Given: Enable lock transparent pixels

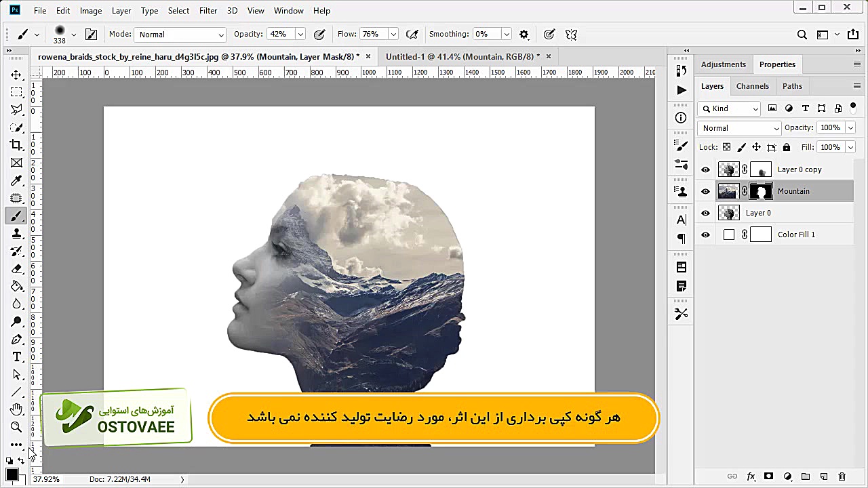Looking at the screenshot, I should (726, 147).
